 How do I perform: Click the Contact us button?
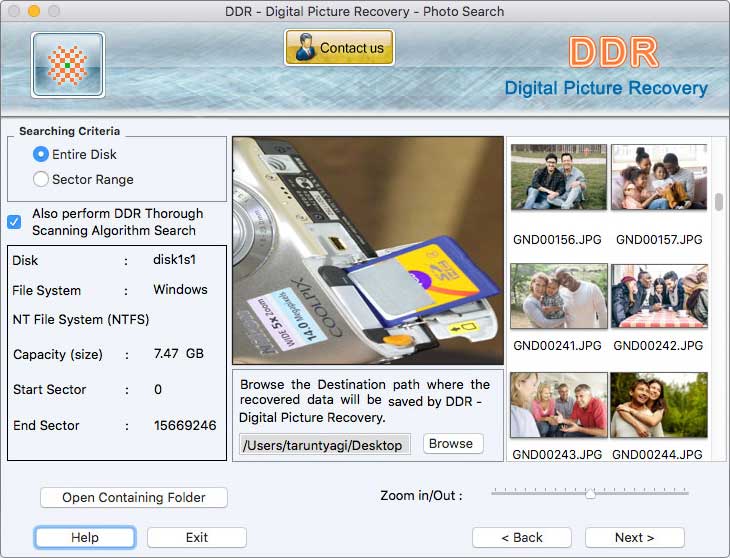[x=339, y=47]
